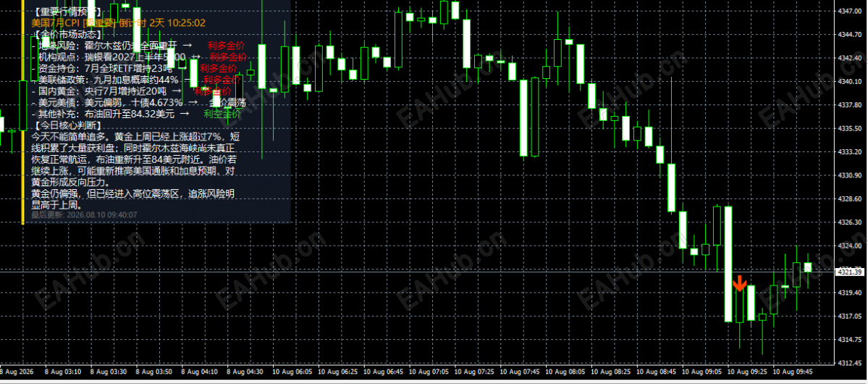
Task: Click the 金价震荡 label
Action: click(x=228, y=102)
